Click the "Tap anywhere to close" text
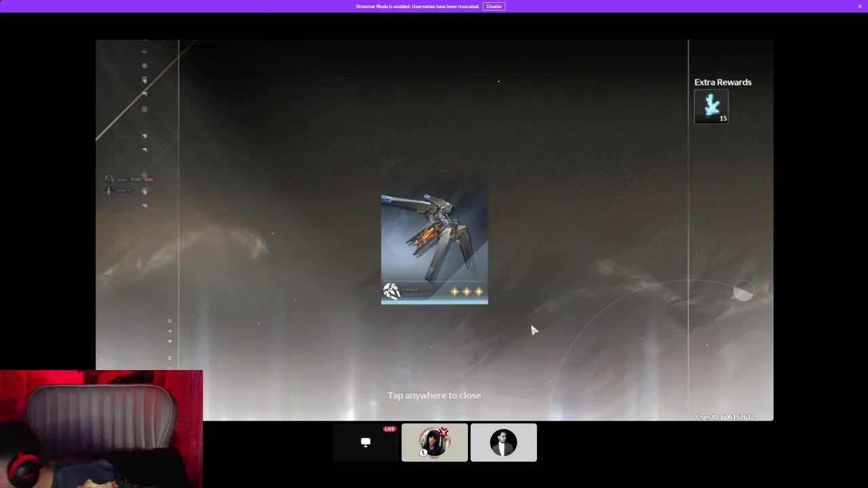The width and height of the screenshot is (868, 488). pos(434,395)
